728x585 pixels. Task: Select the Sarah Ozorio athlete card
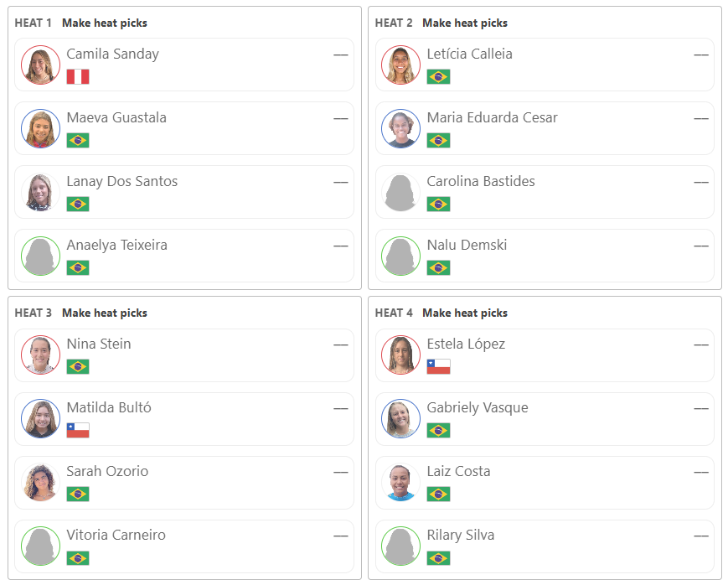pos(184,483)
